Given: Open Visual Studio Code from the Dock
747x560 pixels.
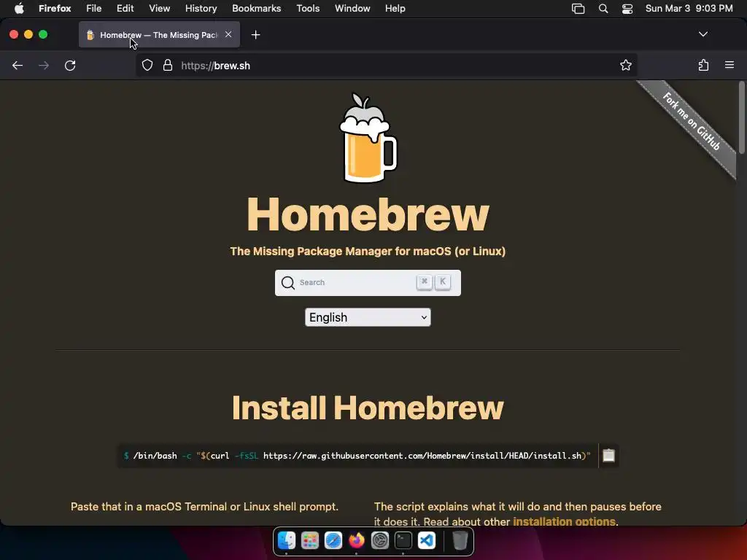Looking at the screenshot, I should click(x=426, y=540).
